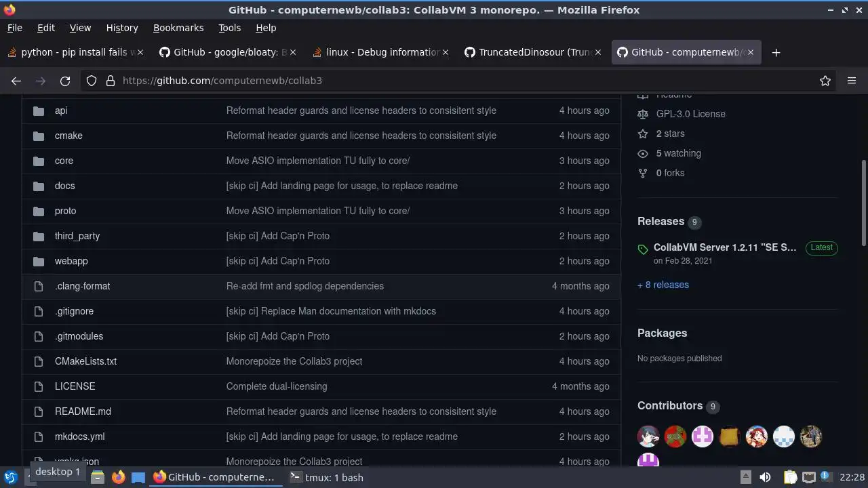868x488 pixels.
Task: Click the star icon beside 2 stars
Action: [643, 134]
